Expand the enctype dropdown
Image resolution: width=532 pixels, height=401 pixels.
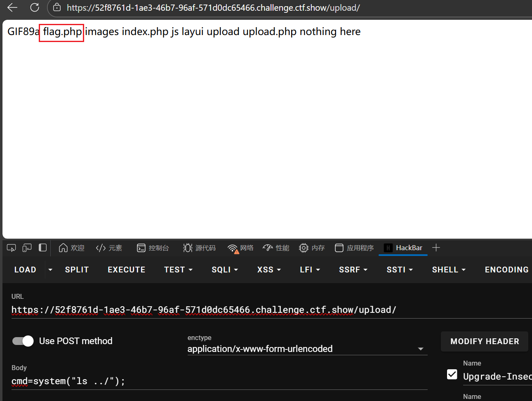420,349
